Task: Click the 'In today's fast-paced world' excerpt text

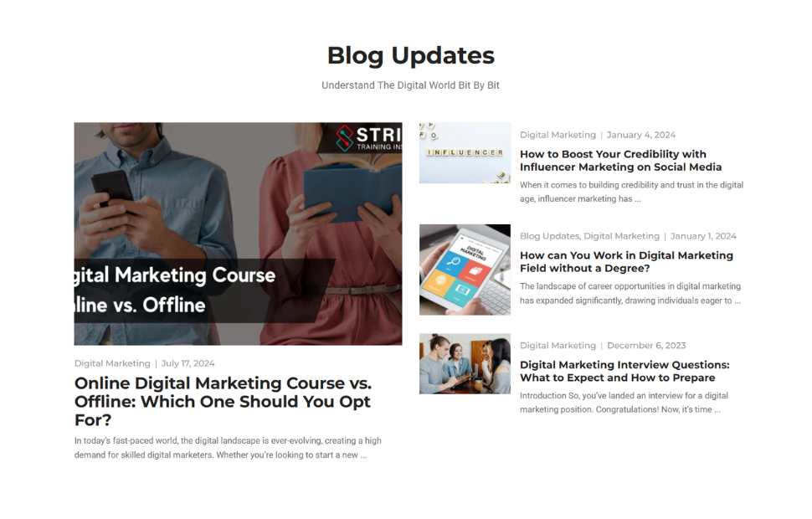Action: pos(228,448)
